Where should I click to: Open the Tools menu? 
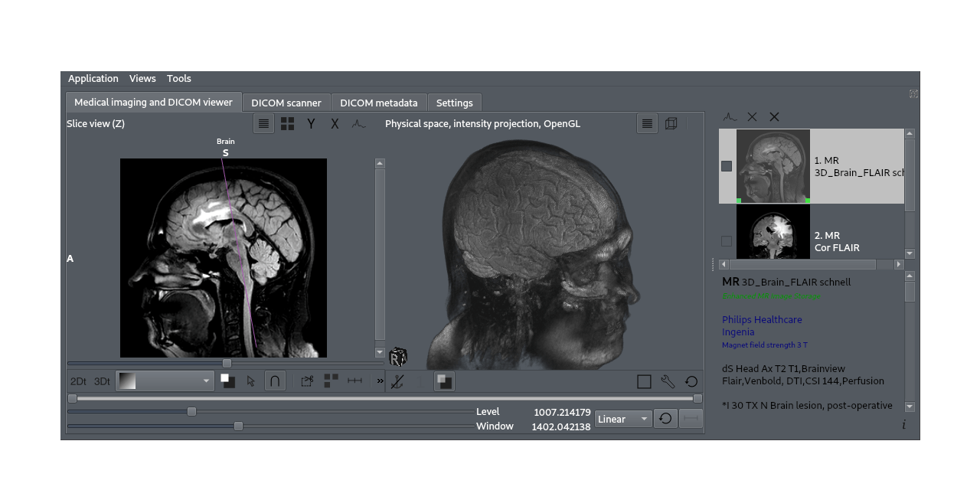pos(179,79)
